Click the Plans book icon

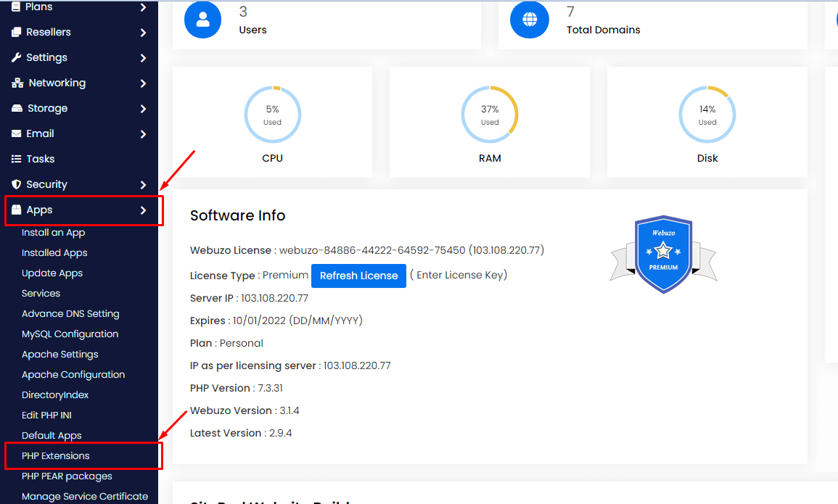click(x=16, y=7)
